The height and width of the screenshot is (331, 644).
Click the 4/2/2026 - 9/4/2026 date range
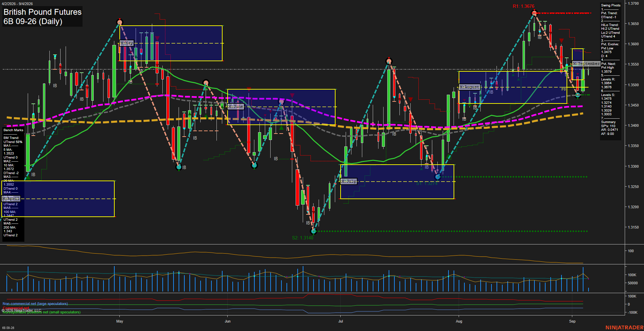[17, 4]
